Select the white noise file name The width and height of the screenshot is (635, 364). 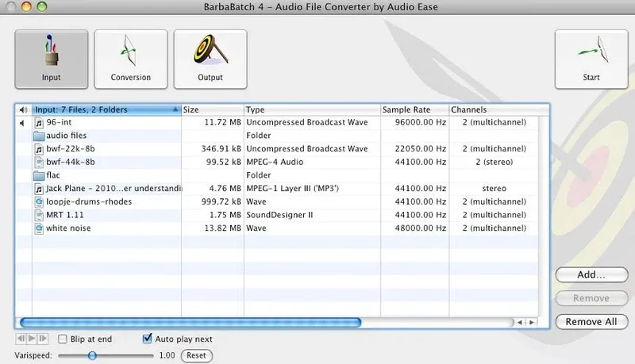(68, 228)
